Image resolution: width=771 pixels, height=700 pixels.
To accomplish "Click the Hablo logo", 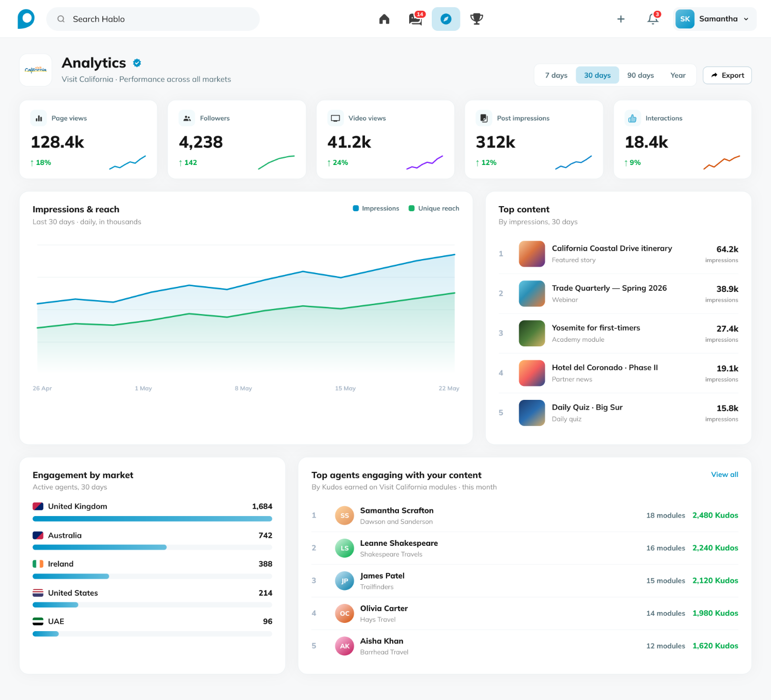I will pos(26,19).
